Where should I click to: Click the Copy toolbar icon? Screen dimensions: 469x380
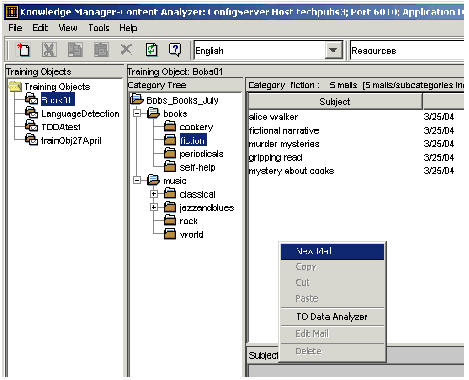[75, 50]
